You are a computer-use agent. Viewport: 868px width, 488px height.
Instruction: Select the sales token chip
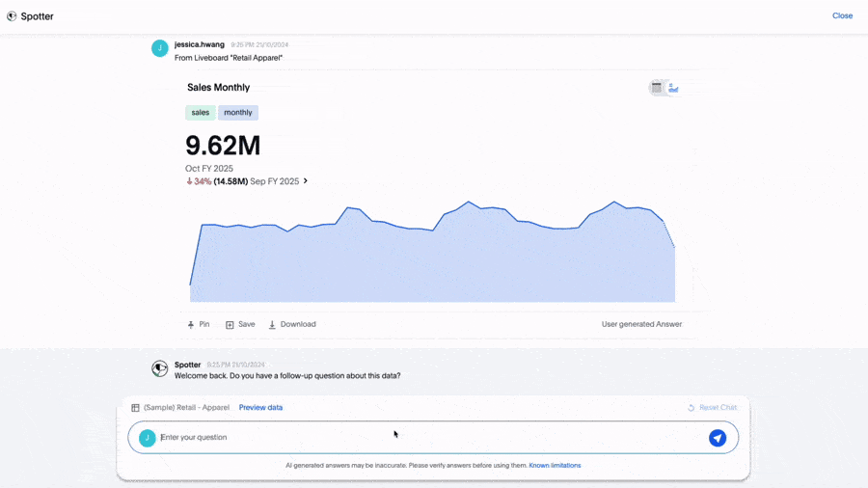(x=201, y=113)
